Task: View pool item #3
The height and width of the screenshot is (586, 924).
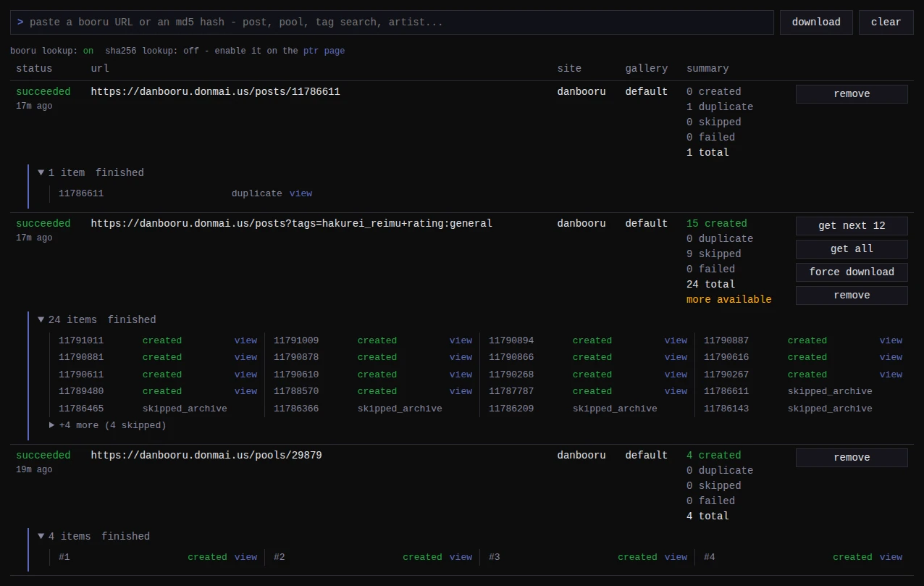Action: click(676, 557)
